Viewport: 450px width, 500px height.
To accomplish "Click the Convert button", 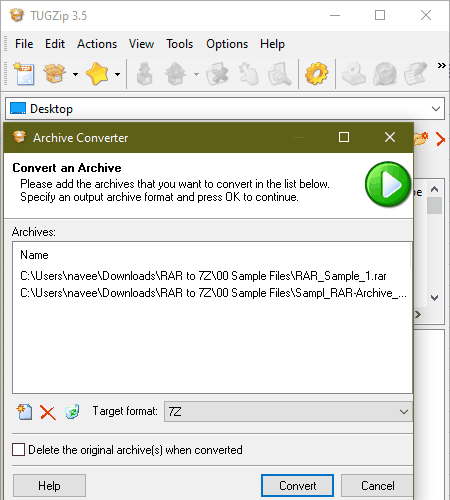I will click(297, 486).
